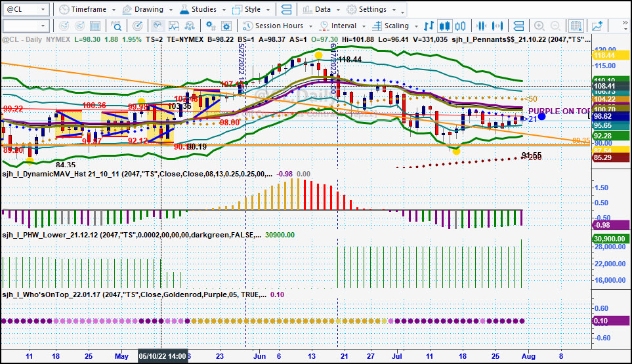Click the Scaling label
The width and height of the screenshot is (632, 364).
396,26
